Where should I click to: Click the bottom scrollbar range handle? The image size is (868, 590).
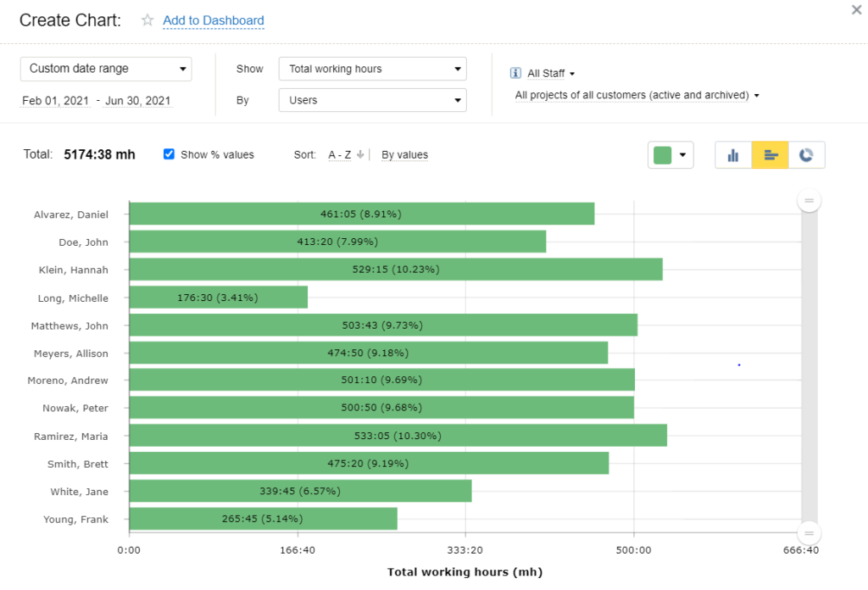[x=809, y=533]
